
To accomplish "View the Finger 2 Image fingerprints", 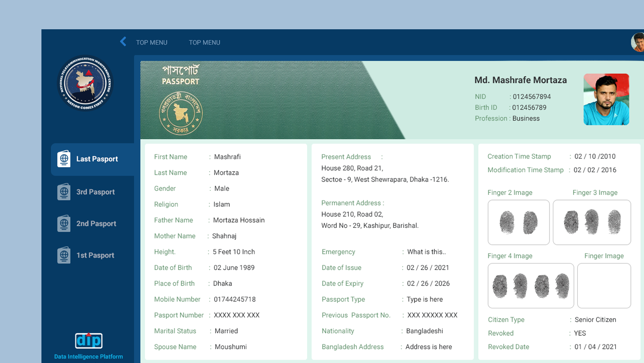I will click(x=518, y=222).
